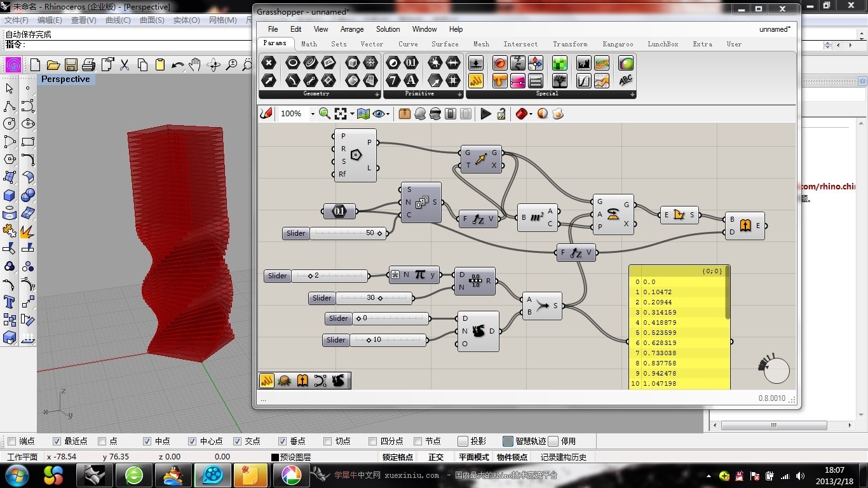The width and height of the screenshot is (868, 488).
Task: Switch to the Kangaroo tab
Action: click(x=618, y=44)
